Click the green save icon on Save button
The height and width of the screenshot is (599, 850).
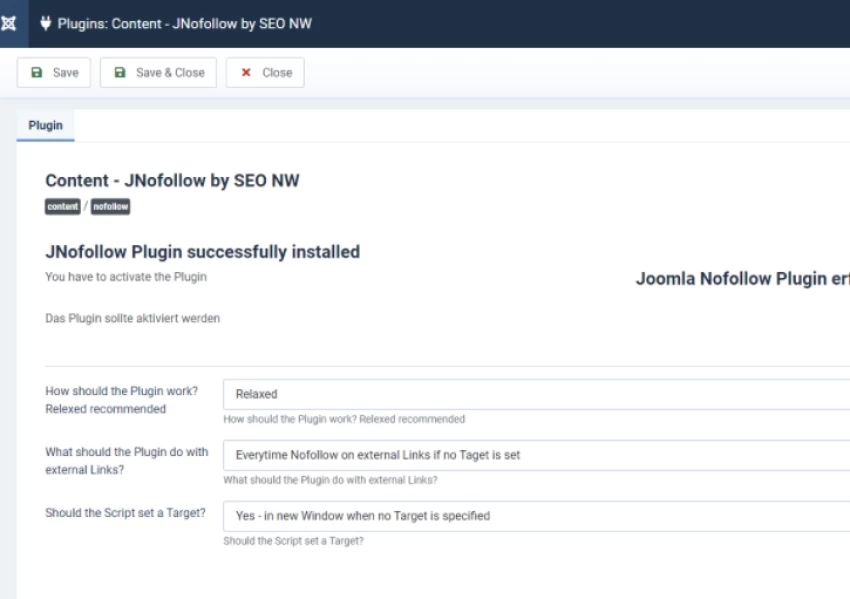click(x=36, y=72)
